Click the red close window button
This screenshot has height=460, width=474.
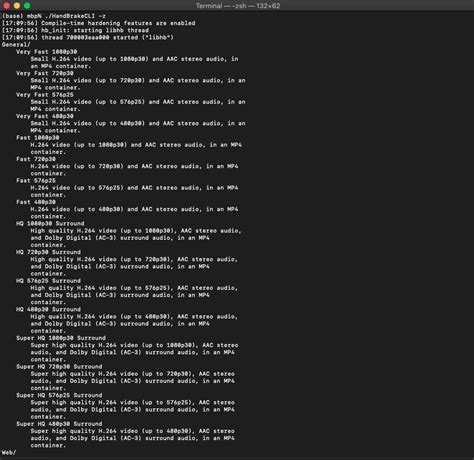click(x=6, y=6)
